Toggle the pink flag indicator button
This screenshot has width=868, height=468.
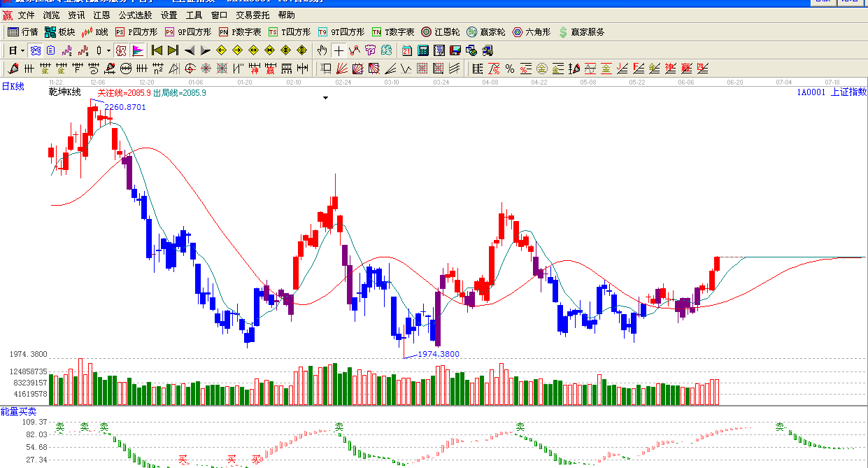pos(137,50)
